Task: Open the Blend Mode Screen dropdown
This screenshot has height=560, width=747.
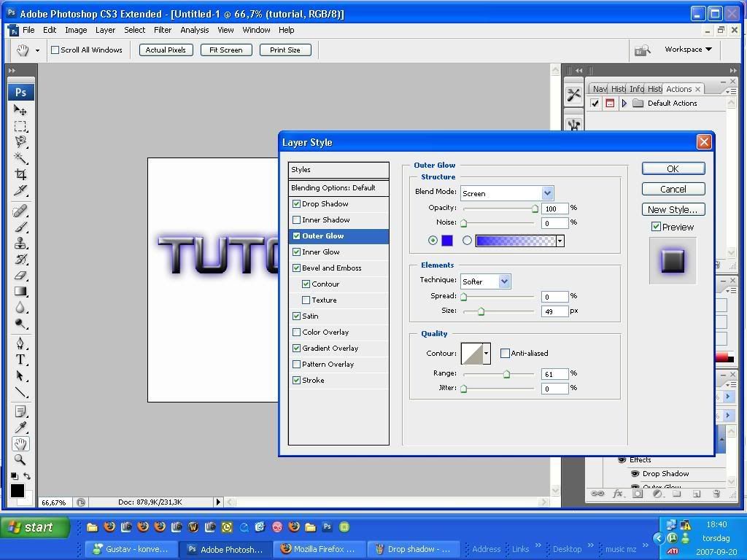Action: 547,193
